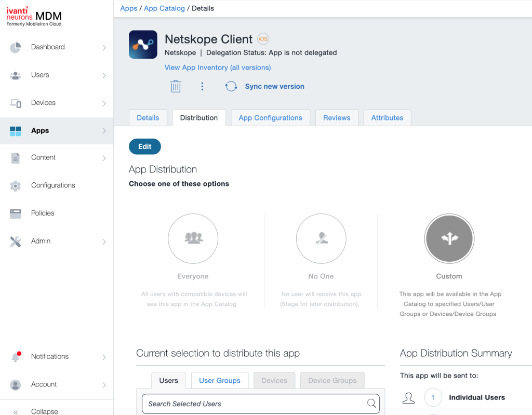This screenshot has height=415, width=532.
Task: Expand the Devices menu chevron
Action: 104,103
